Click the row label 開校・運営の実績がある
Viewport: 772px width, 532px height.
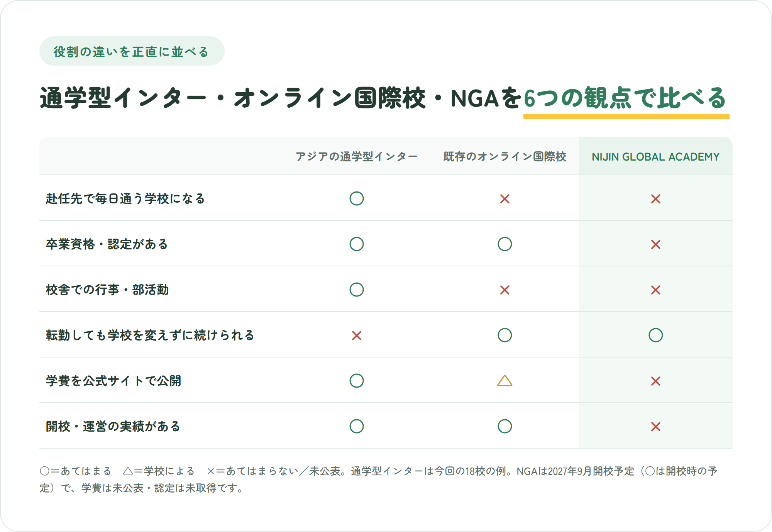tap(113, 426)
